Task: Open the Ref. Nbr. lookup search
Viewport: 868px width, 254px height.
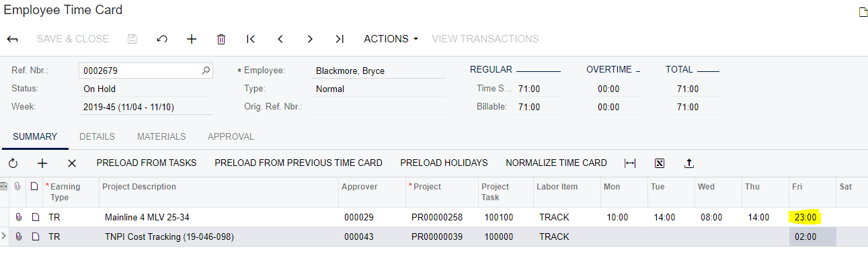Action: (x=206, y=70)
